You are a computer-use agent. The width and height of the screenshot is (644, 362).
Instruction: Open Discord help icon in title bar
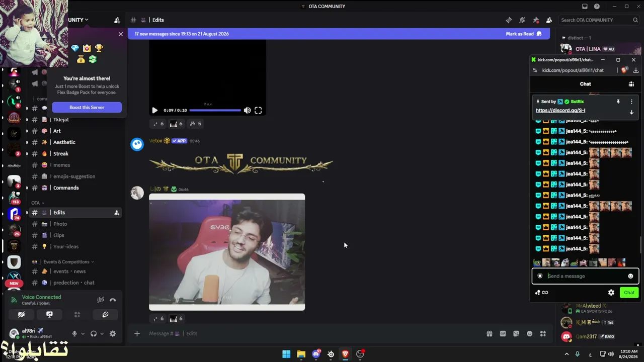597,7
